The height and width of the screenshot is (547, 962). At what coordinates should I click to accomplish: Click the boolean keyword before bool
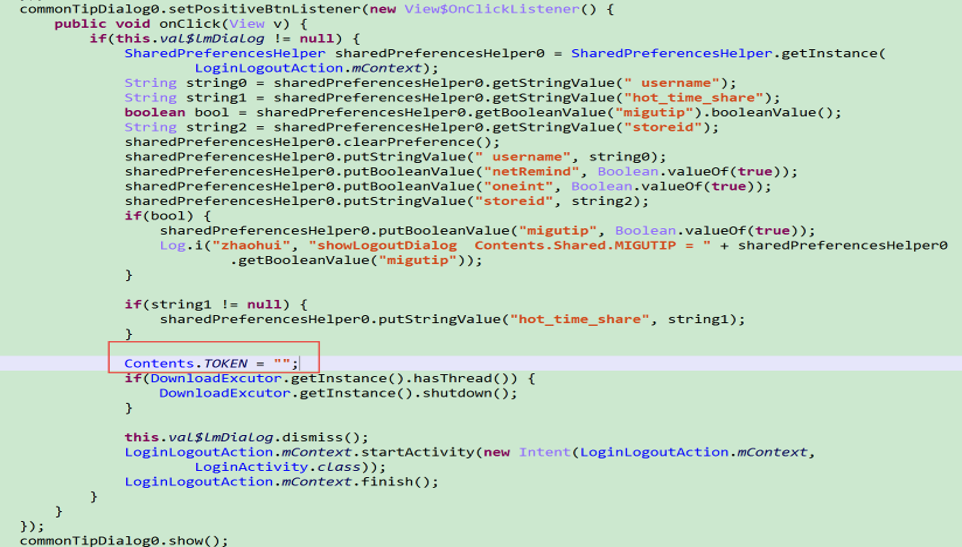(x=155, y=112)
